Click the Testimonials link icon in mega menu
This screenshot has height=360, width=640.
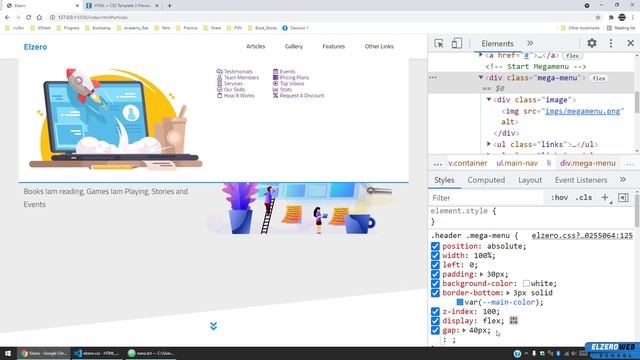220,71
